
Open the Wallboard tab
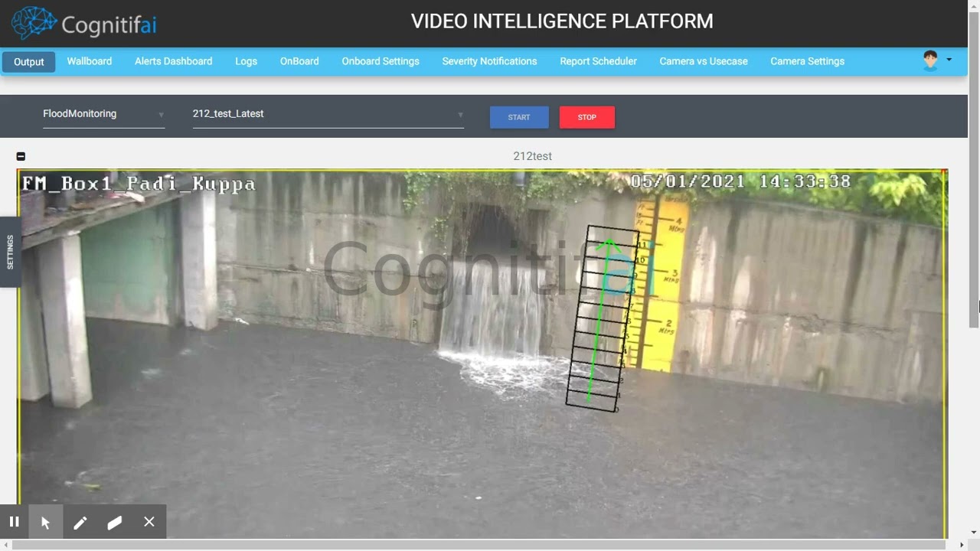(90, 61)
